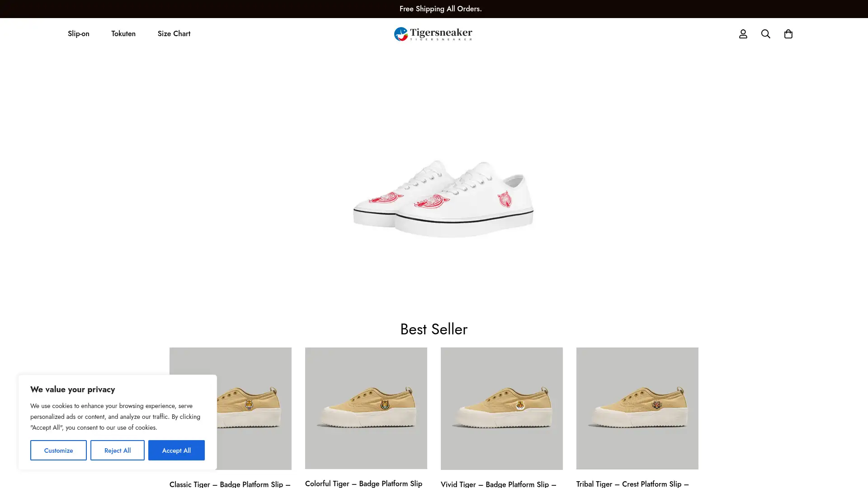
Task: Open the Classic Tiger Badge Platform Slip product
Action: pyautogui.click(x=230, y=484)
